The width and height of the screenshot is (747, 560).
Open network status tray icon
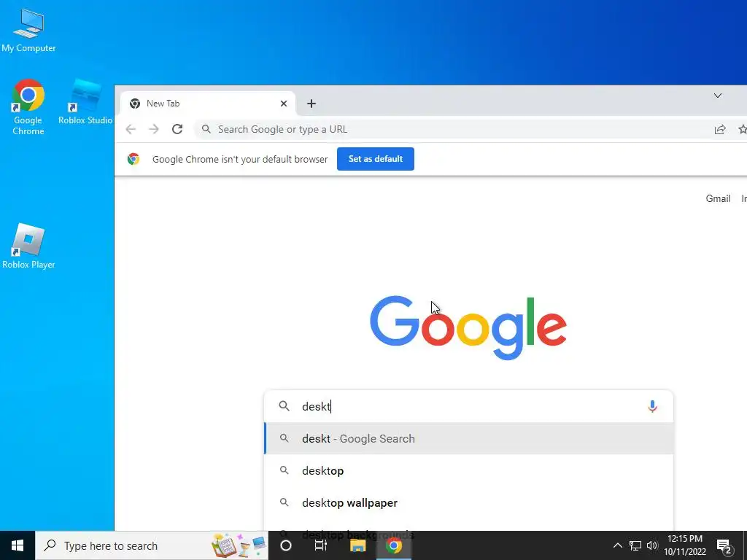[x=635, y=545]
